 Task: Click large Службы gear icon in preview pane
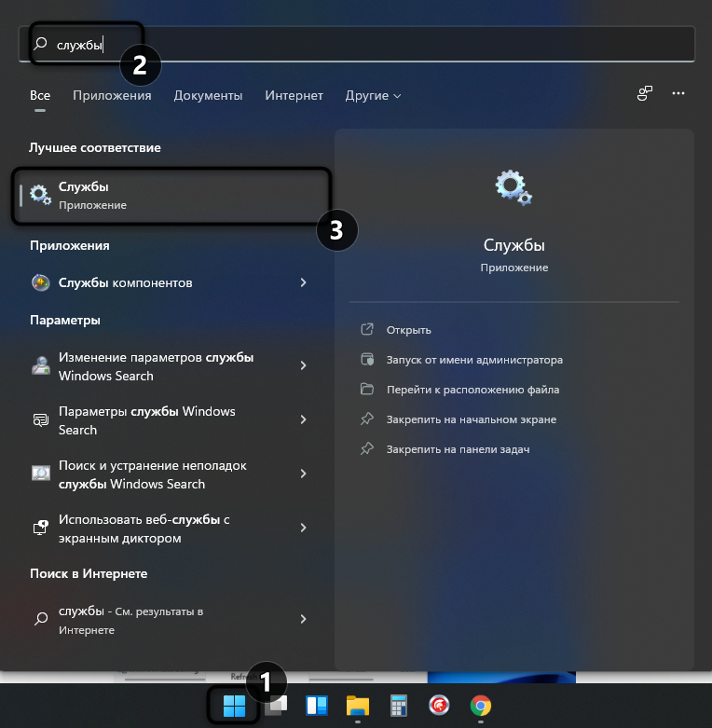pos(513,187)
